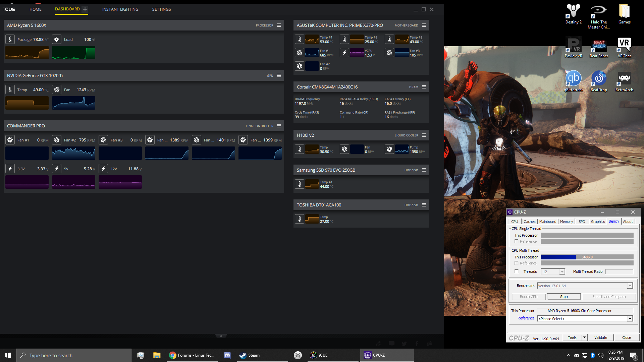This screenshot has width=644, height=362.
Task: Open the notification center icon
Action: click(633, 356)
